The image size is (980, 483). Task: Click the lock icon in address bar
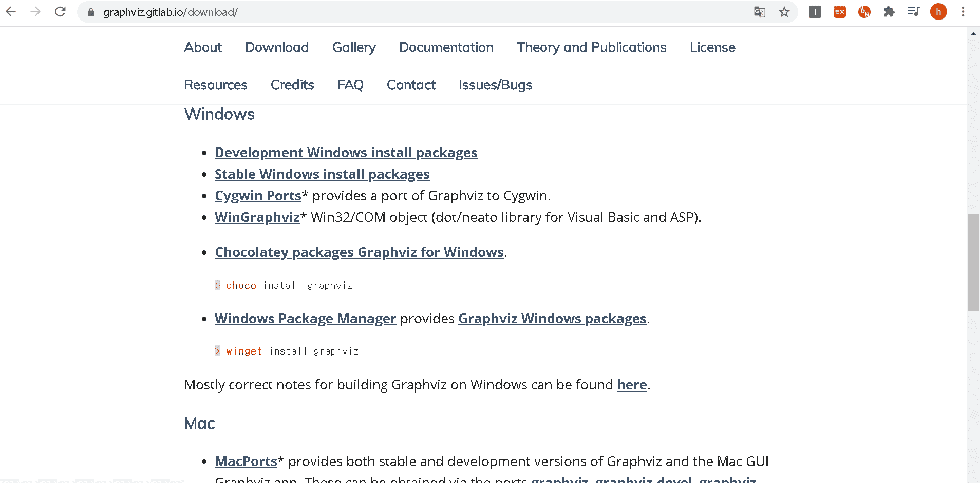pyautogui.click(x=91, y=12)
